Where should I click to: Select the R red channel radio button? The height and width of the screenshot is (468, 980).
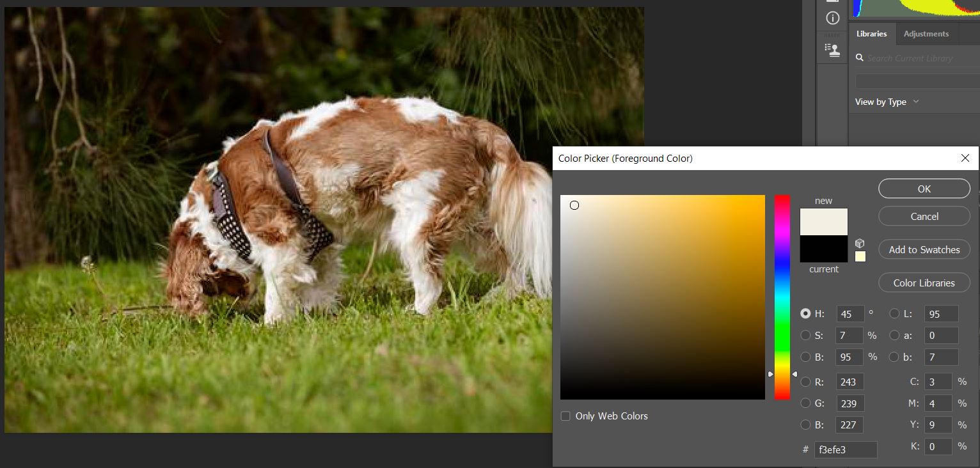tap(806, 382)
